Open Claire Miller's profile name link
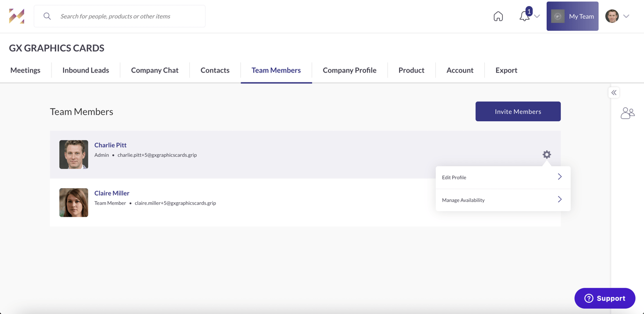This screenshot has width=644, height=314. (112, 193)
